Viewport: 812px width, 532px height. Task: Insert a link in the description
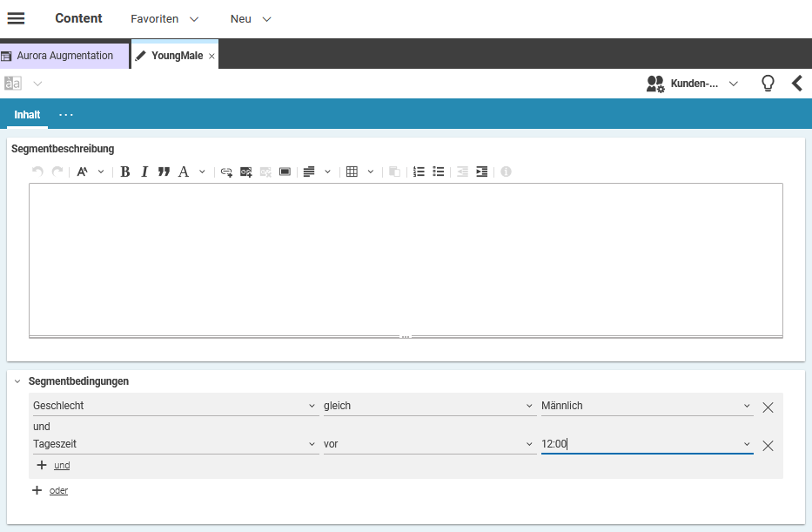point(226,172)
